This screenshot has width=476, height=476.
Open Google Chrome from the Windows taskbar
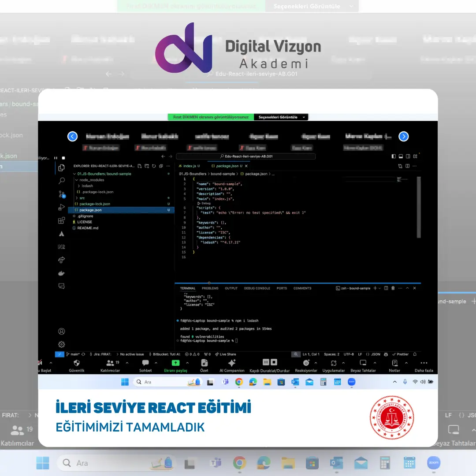point(239,382)
